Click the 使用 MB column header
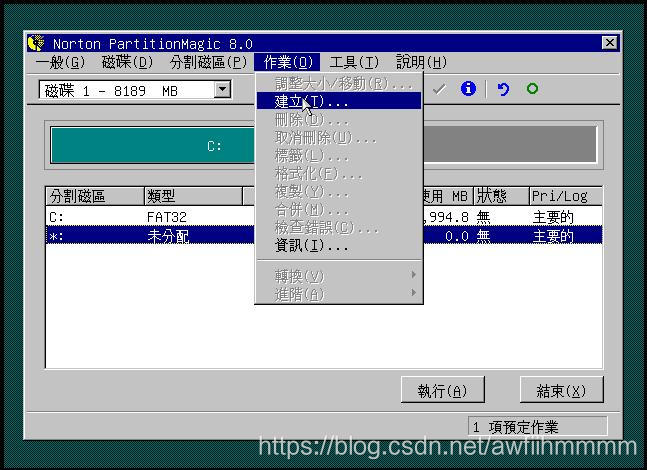647x470 pixels. pyautogui.click(x=447, y=196)
